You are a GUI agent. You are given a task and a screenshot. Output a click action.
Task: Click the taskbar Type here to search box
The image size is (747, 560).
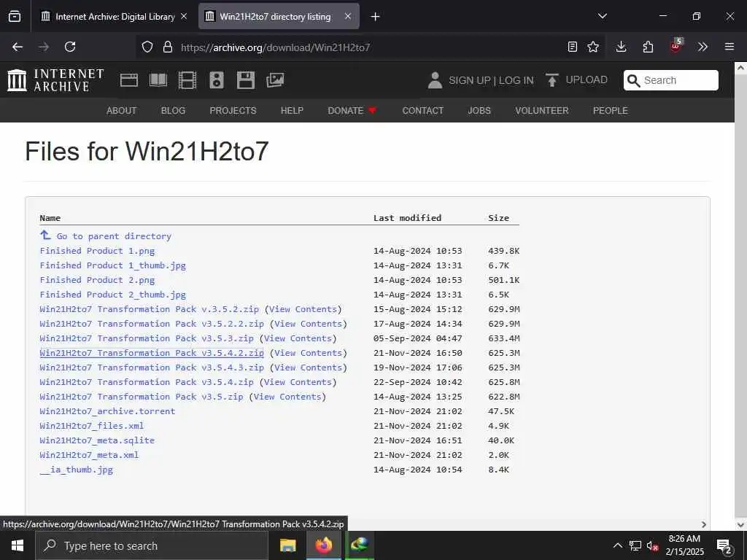click(x=152, y=545)
